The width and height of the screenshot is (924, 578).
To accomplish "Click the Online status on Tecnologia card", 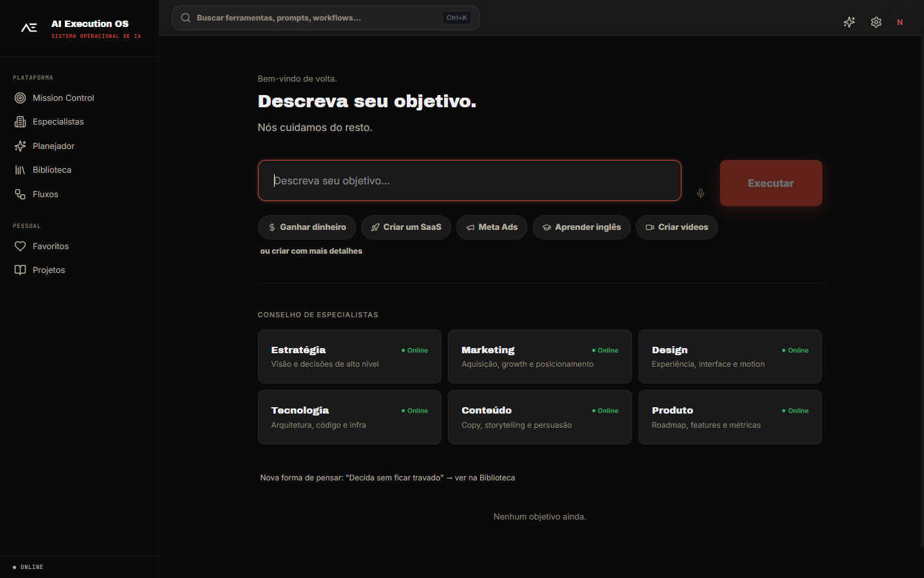I will pos(415,411).
